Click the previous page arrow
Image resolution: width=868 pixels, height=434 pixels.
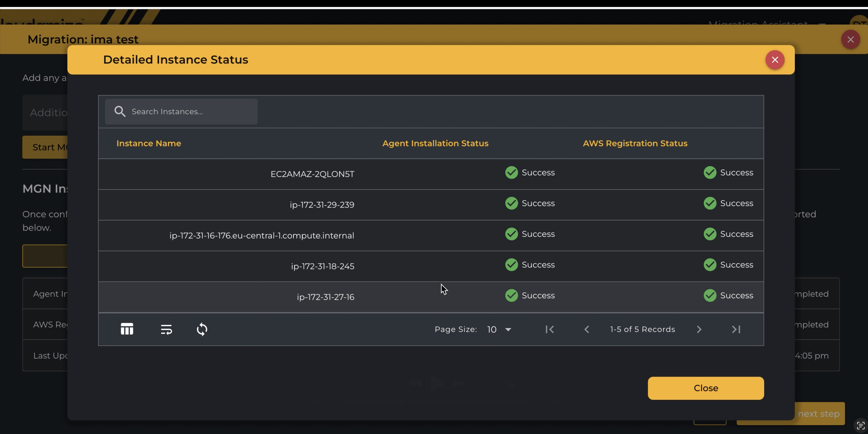tap(587, 329)
